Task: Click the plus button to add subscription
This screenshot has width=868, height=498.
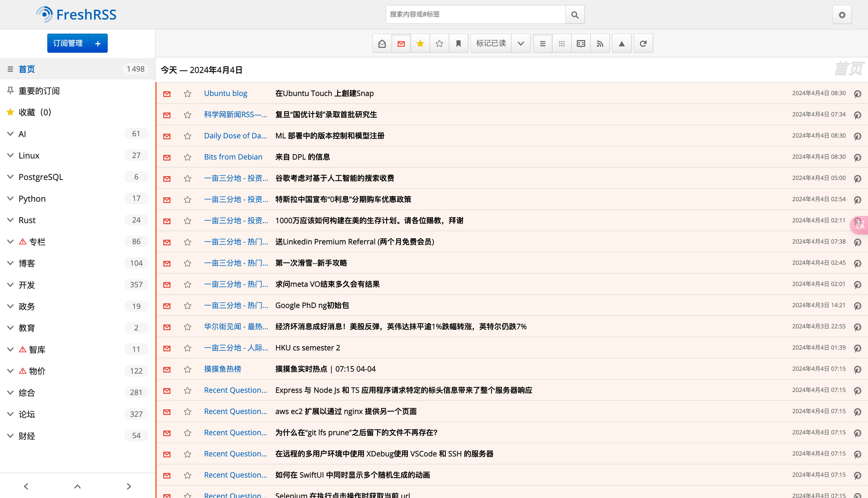Action: tap(98, 43)
